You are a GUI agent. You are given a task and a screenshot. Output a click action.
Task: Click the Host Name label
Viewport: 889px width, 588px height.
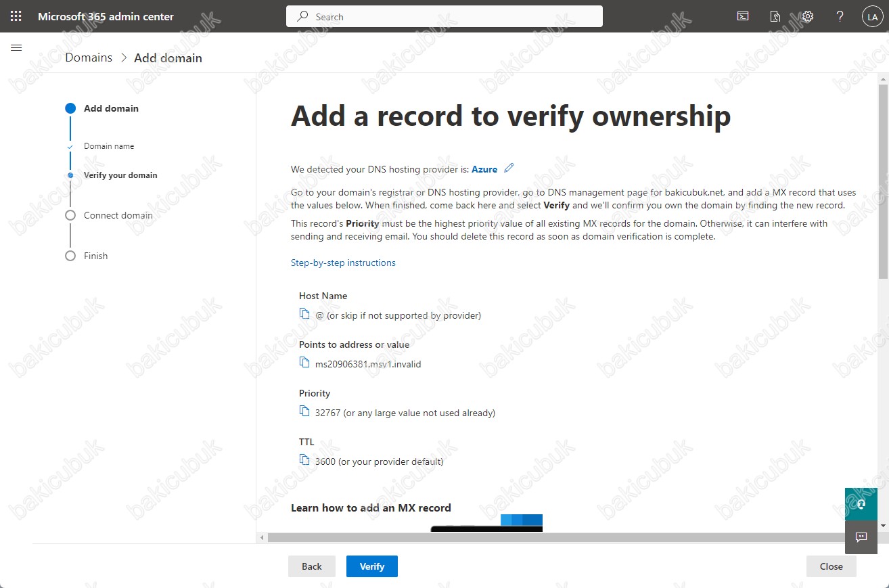tap(323, 296)
